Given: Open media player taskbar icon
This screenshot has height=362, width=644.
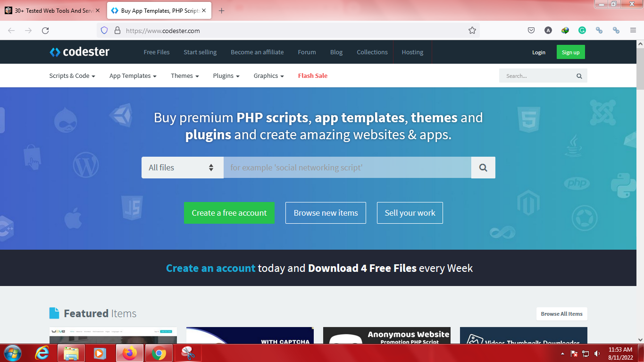Looking at the screenshot, I should coord(100,353).
